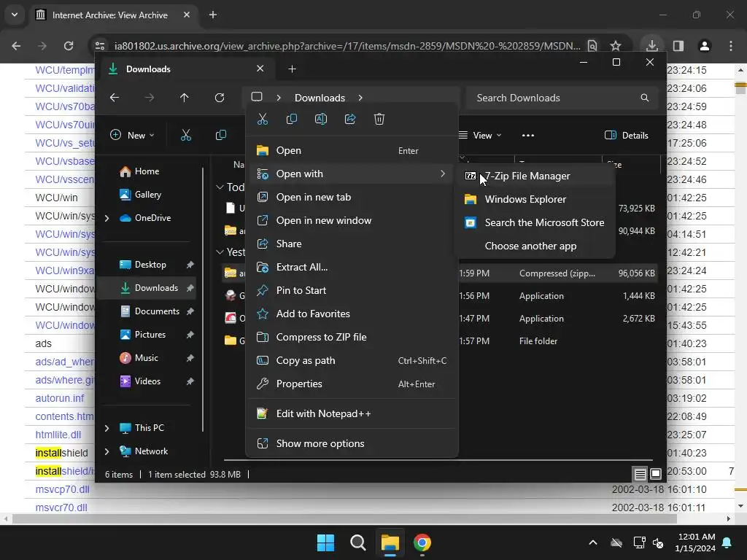Toggle the Details pane button

(x=627, y=135)
